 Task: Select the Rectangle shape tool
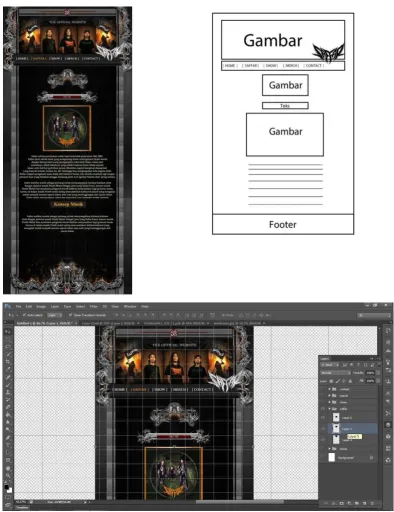pos(8,460)
